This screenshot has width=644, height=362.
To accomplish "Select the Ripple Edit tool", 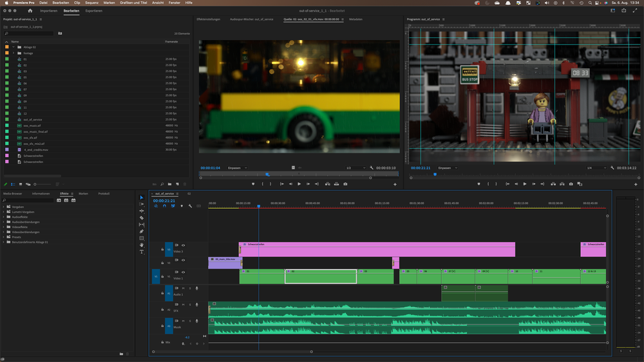I will (x=142, y=211).
